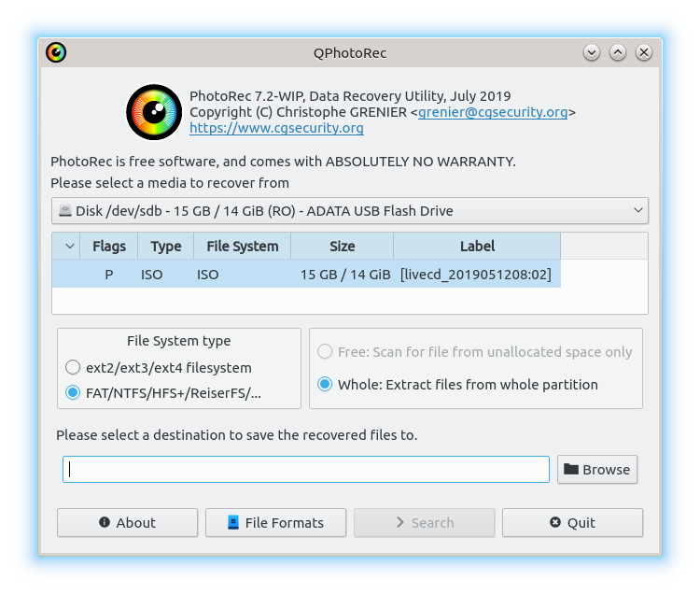Sort by the Type column header
700x594 pixels.
[x=165, y=246]
